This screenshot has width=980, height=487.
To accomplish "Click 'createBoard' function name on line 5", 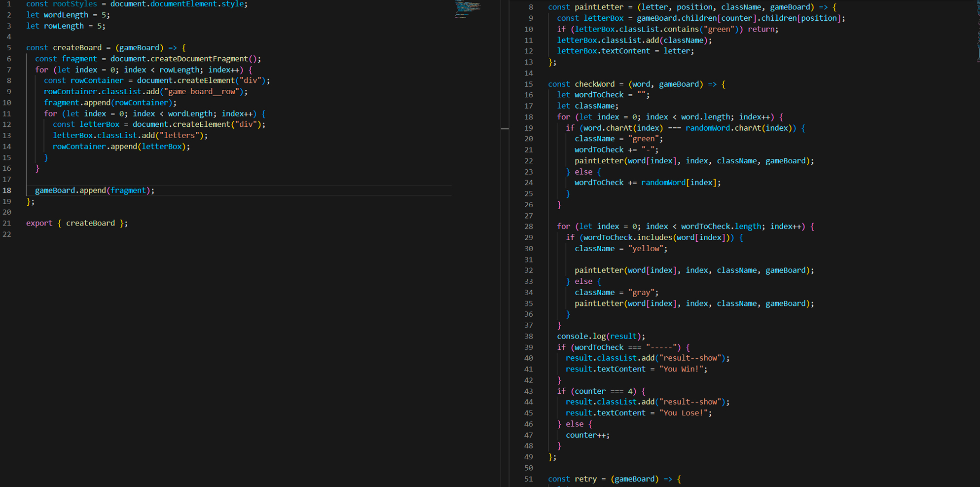I will [77, 48].
